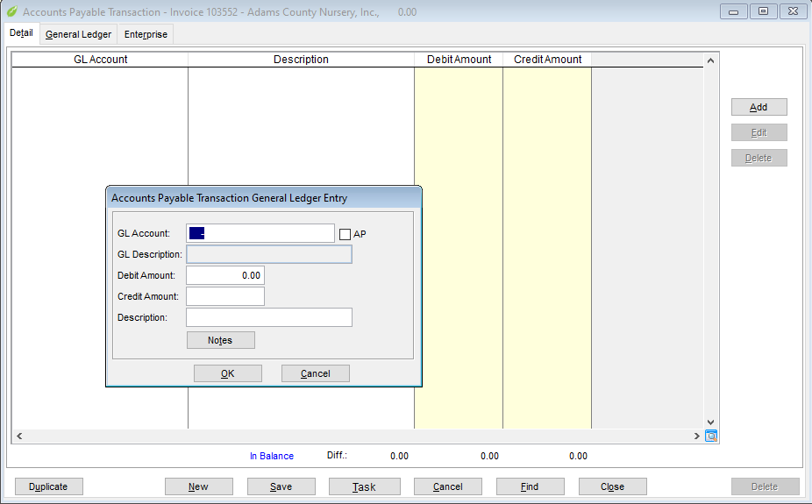The height and width of the screenshot is (504, 812).
Task: Open the Task button
Action: pos(364,486)
